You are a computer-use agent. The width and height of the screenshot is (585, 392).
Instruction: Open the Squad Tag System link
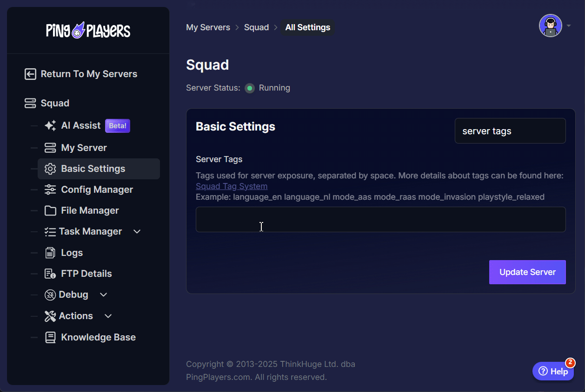click(232, 186)
